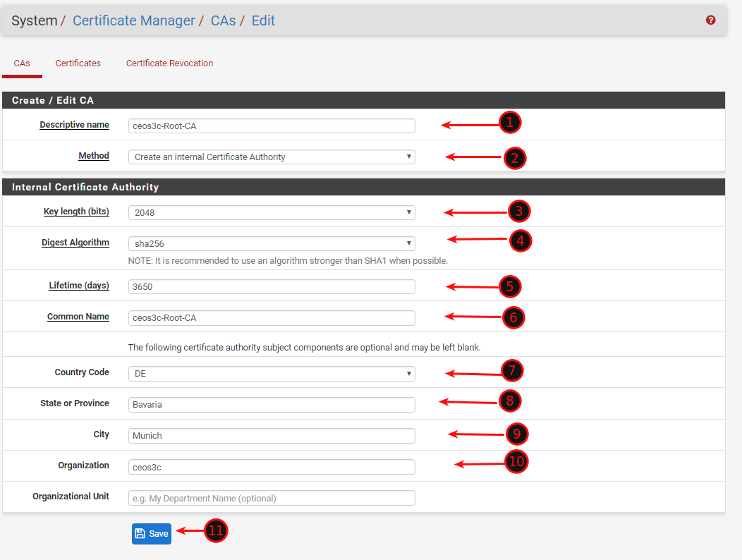Click the Edit breadcrumb link

(263, 21)
